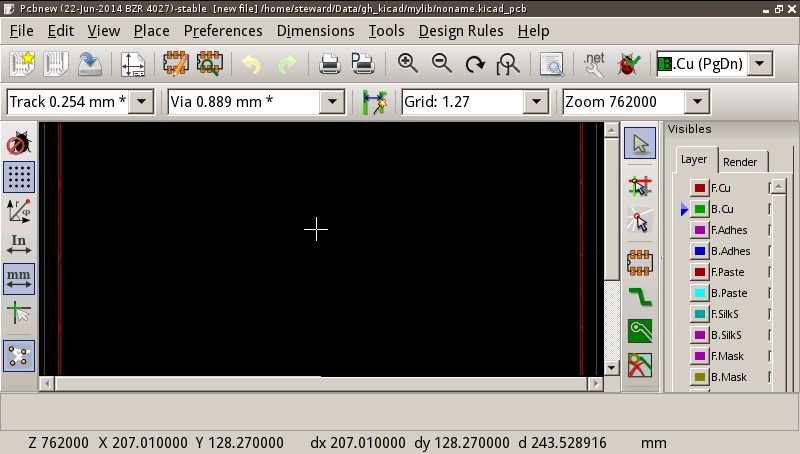Open the Place menu
Image resolution: width=800 pixels, height=454 pixels.
pos(152,31)
